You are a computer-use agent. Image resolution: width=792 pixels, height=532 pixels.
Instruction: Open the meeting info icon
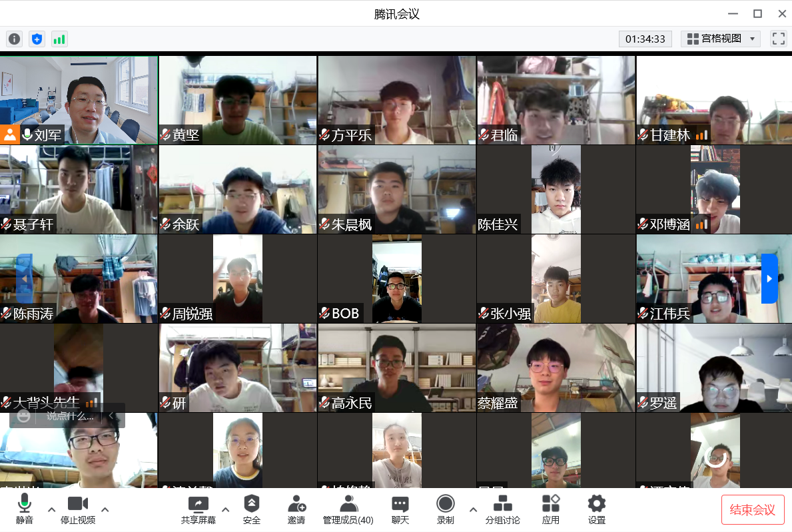(x=15, y=39)
